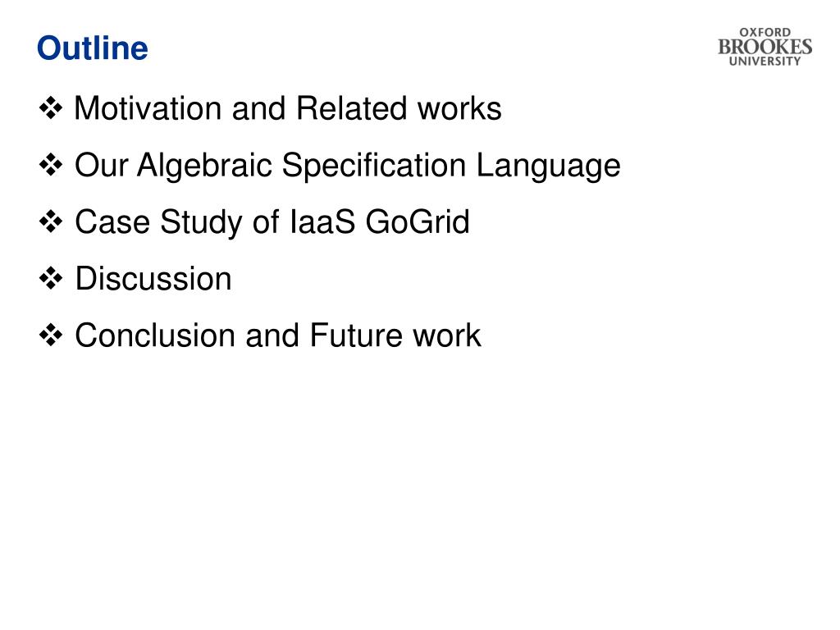Select the Discussion bullet text
This screenshot has width=840, height=630.
coord(153,279)
